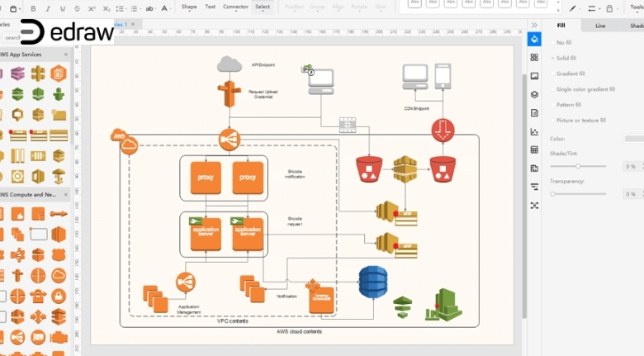
Task: Open the outline list panel icon
Action: click(x=534, y=187)
